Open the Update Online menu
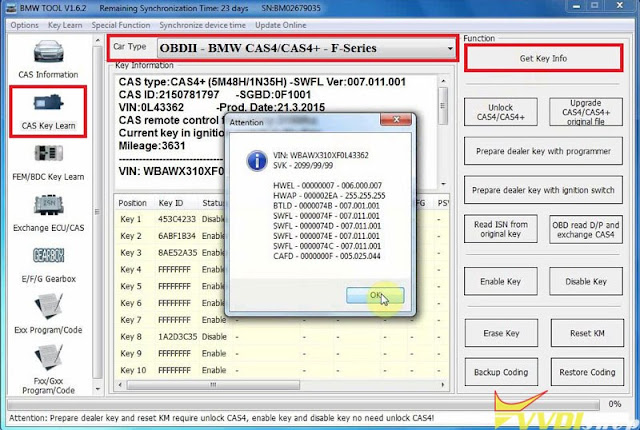Viewport: 640px width, 430px height. pyautogui.click(x=281, y=25)
